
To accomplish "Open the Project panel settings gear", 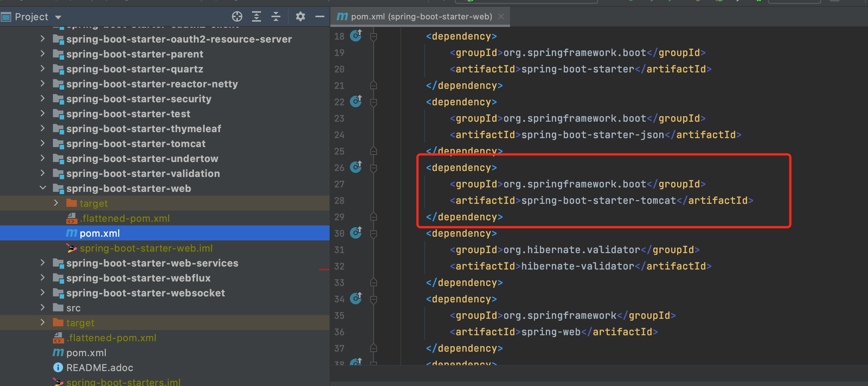I will tap(301, 16).
